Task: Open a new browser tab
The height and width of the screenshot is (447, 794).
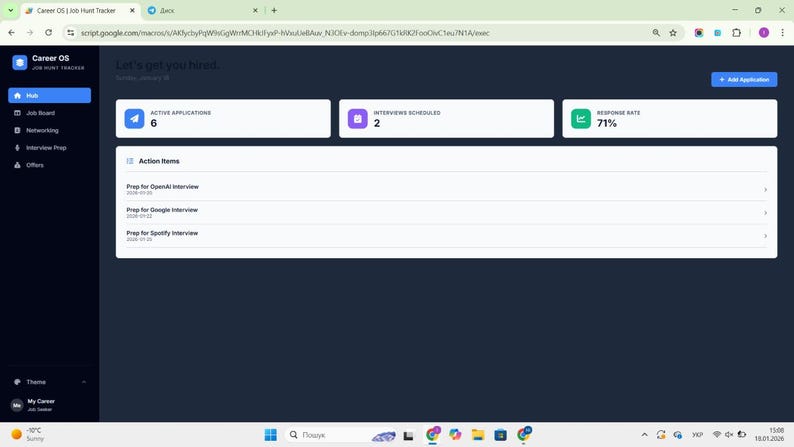Action: [274, 10]
